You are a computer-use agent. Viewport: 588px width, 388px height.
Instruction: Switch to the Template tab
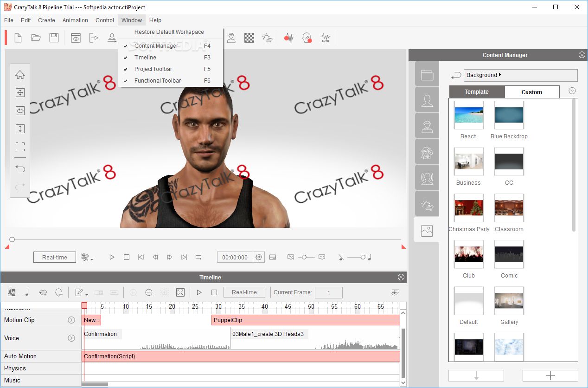[477, 92]
